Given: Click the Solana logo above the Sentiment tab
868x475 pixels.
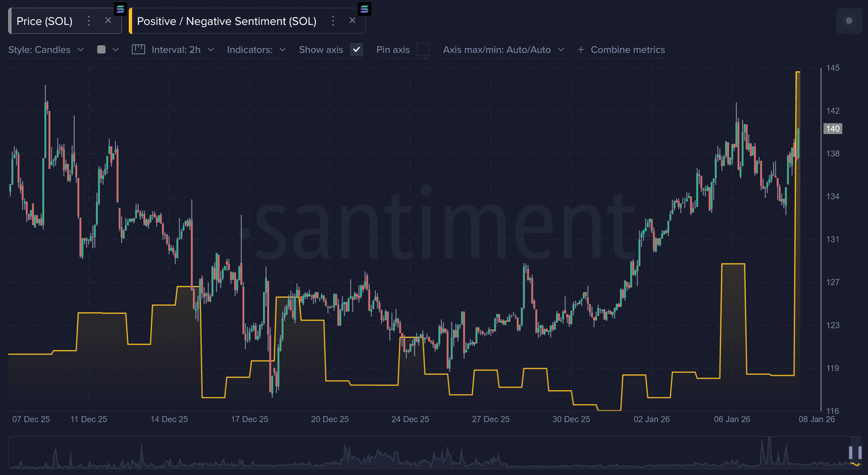Looking at the screenshot, I should [364, 8].
